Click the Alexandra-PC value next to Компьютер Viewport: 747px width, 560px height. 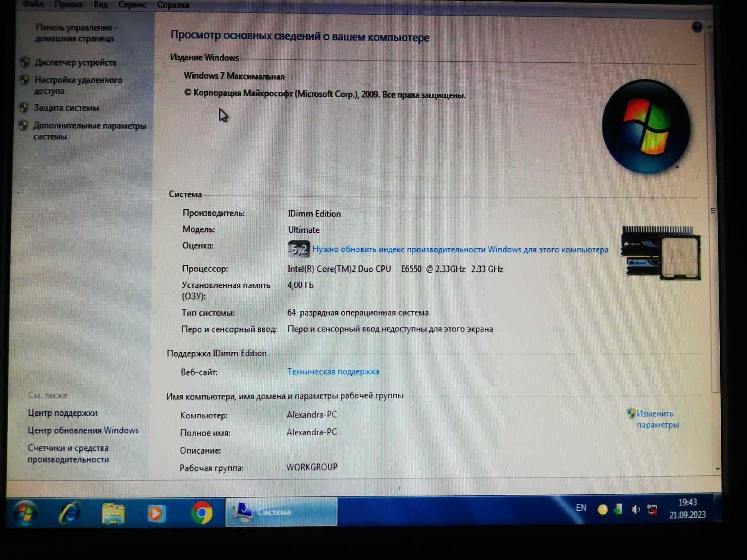click(312, 414)
